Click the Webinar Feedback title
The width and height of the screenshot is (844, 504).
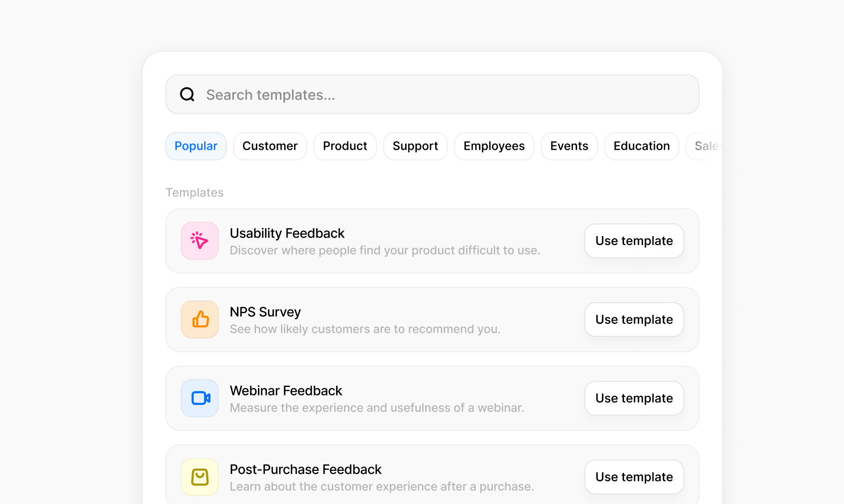286,391
